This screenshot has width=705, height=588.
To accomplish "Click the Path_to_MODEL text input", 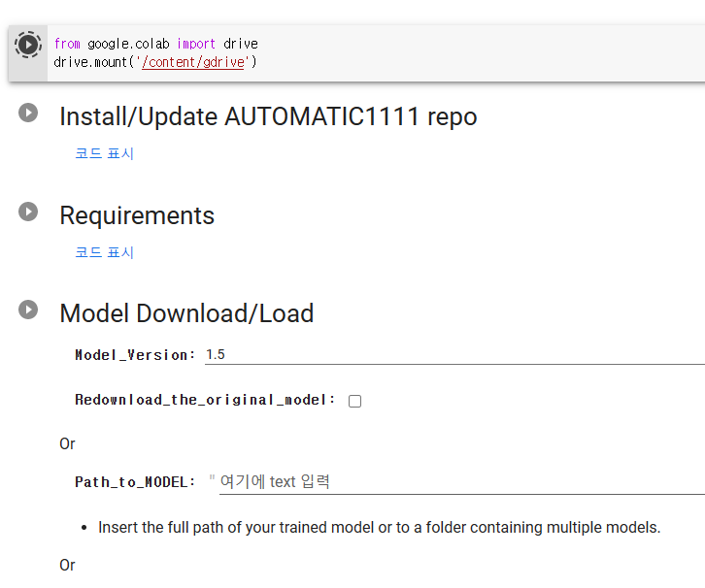I will (x=462, y=482).
